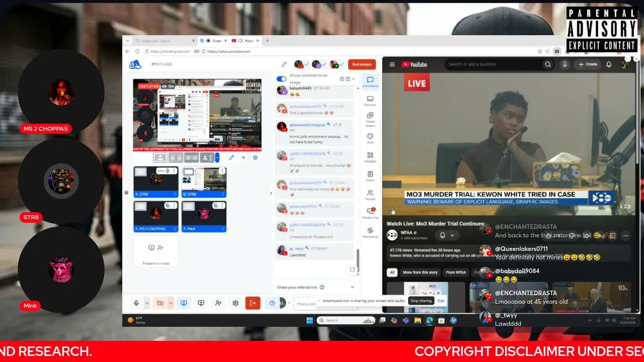
Task: Open Private chat with notification badge
Action: click(x=370, y=213)
